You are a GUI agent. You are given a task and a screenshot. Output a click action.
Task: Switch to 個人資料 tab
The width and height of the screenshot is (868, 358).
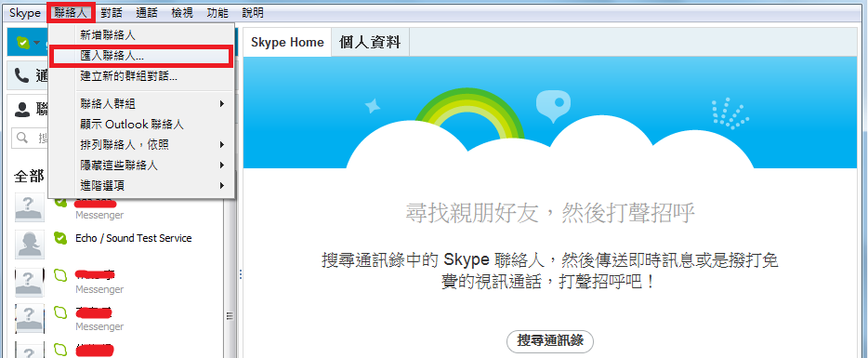370,43
